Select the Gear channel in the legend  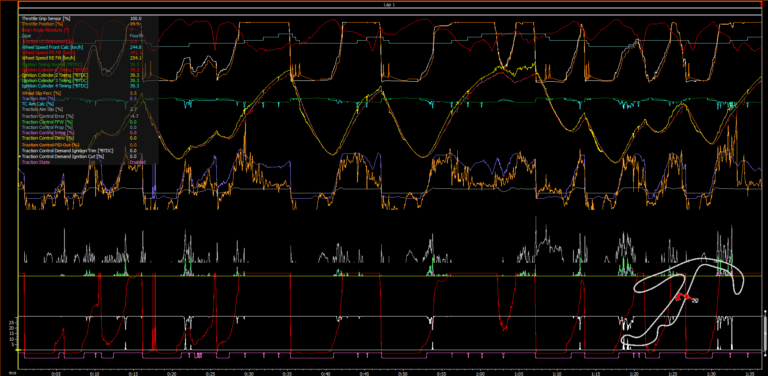pos(26,36)
